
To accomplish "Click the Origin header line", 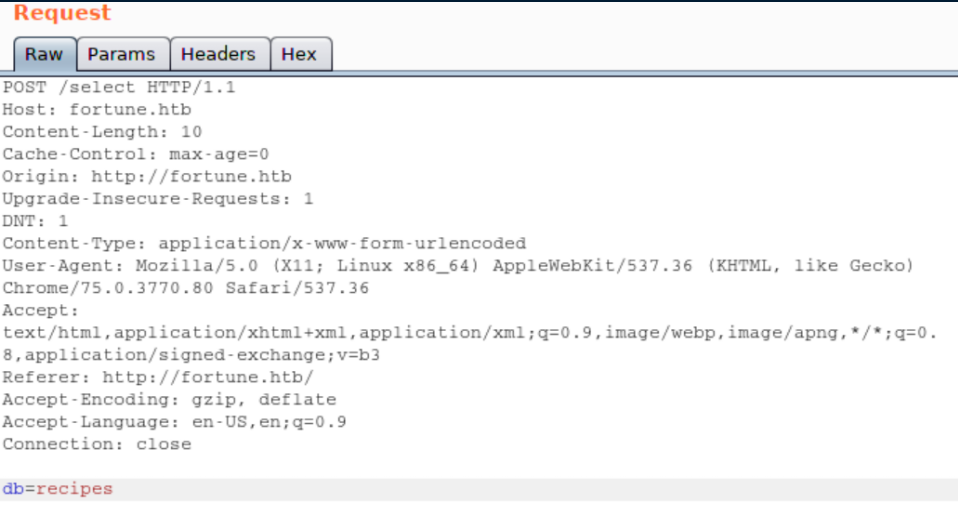I will pyautogui.click(x=147, y=176).
